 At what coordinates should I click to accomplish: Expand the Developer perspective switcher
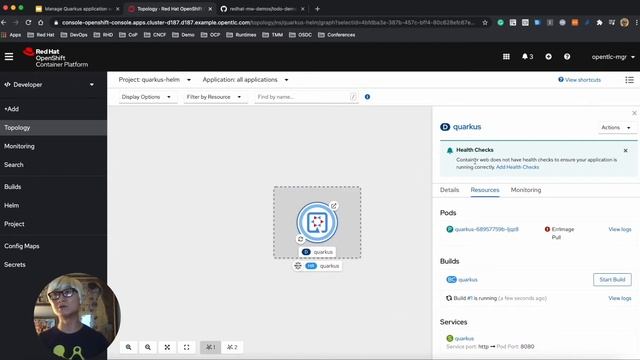click(x=49, y=84)
